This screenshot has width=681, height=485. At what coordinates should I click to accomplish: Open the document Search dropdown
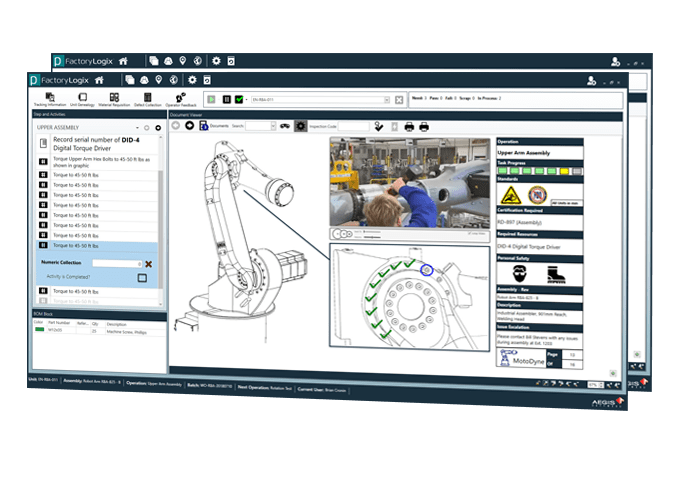(x=273, y=126)
